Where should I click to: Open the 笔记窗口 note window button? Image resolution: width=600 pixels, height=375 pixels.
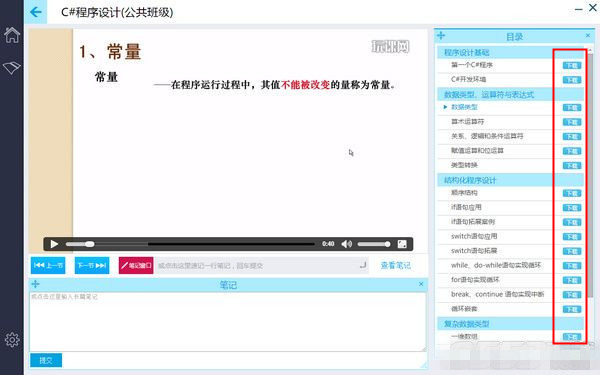point(136,265)
